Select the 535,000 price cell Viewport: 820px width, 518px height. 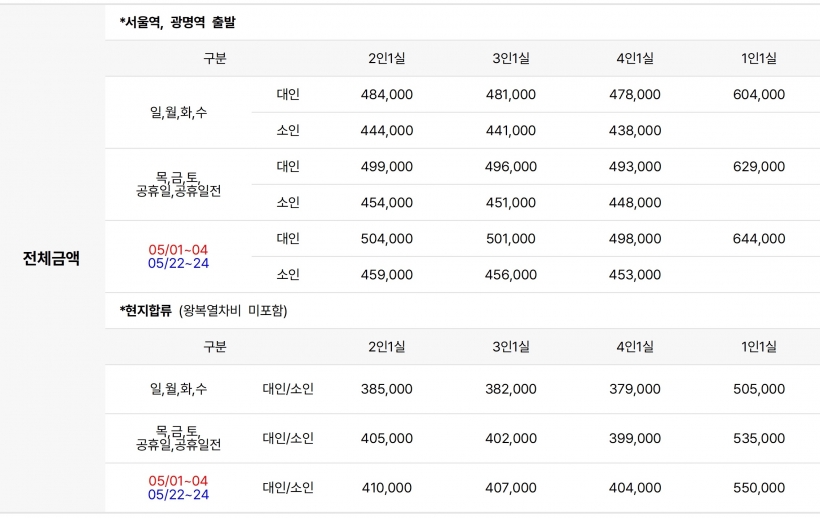tap(758, 438)
